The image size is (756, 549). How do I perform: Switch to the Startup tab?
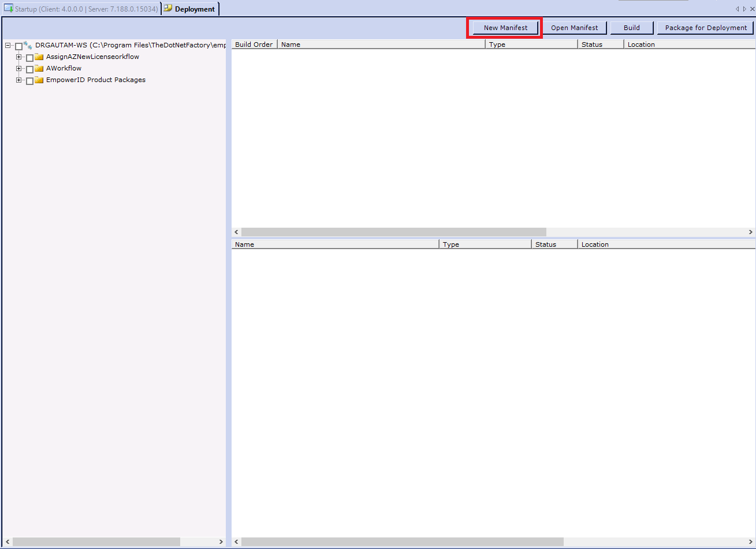click(x=81, y=9)
